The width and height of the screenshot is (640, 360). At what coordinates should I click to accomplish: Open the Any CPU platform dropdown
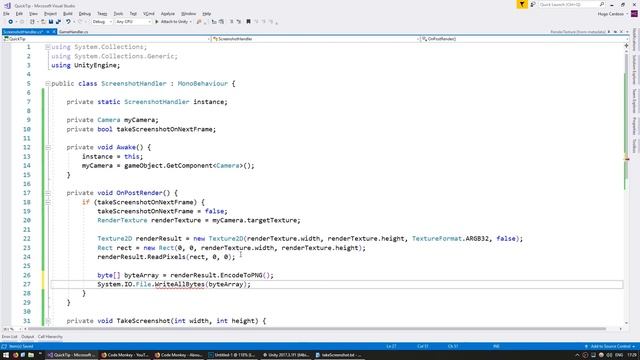[133, 22]
